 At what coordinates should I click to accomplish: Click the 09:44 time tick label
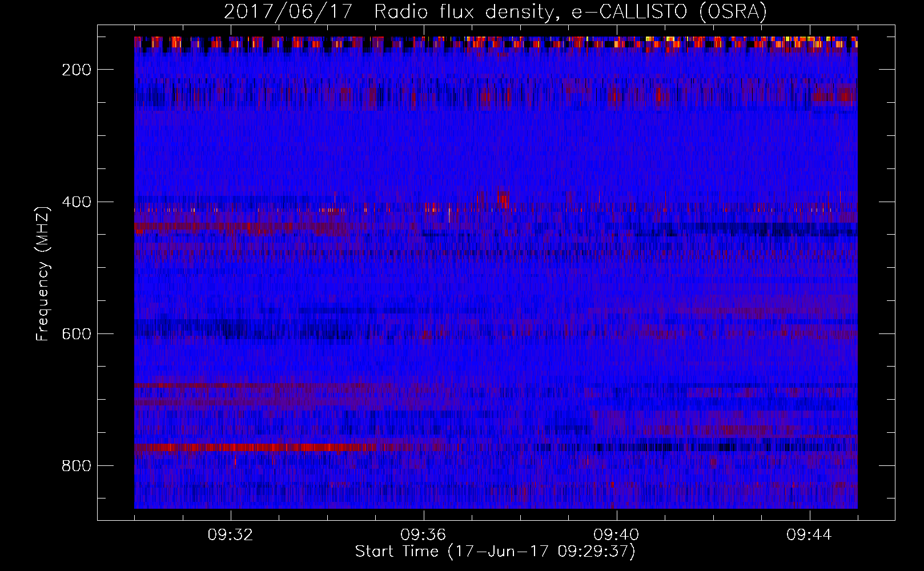tap(809, 535)
